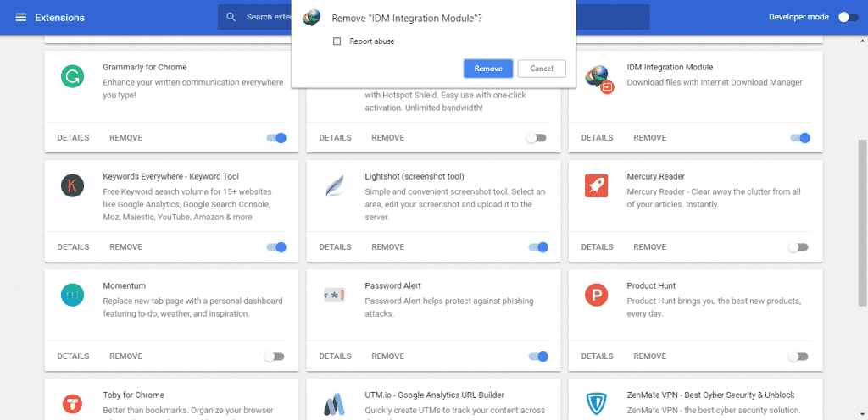Click the Grammarly for Chrome icon
The image size is (868, 420).
73,77
